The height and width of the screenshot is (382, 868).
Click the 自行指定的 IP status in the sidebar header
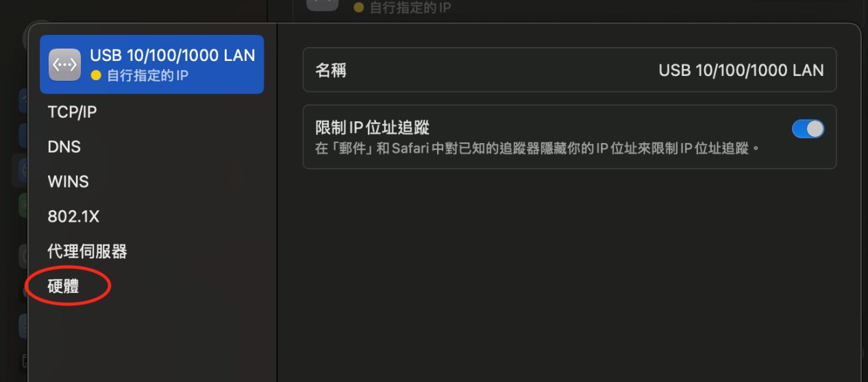(147, 75)
